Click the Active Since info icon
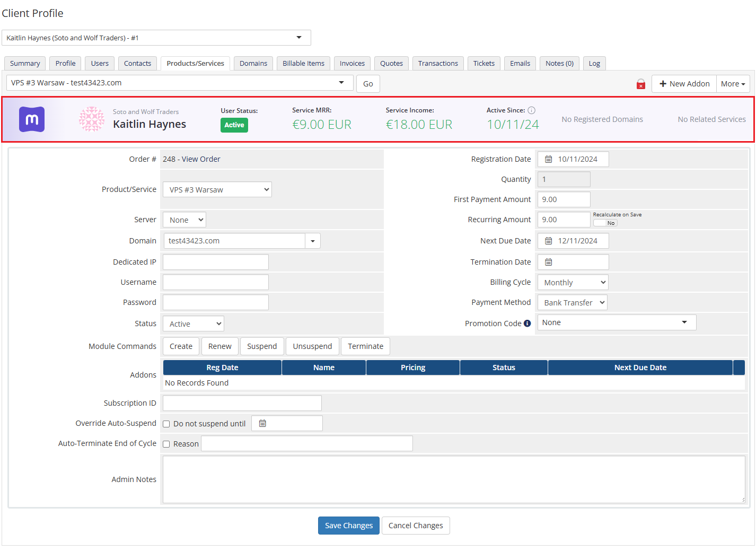This screenshot has width=756, height=551. tap(532, 110)
